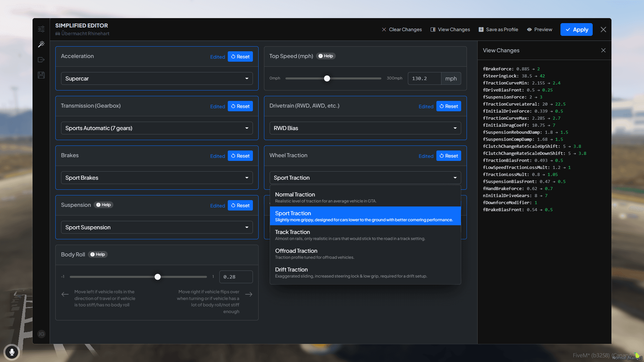
Task: Click the export arrow icon in the sidebar
Action: [x=41, y=59]
